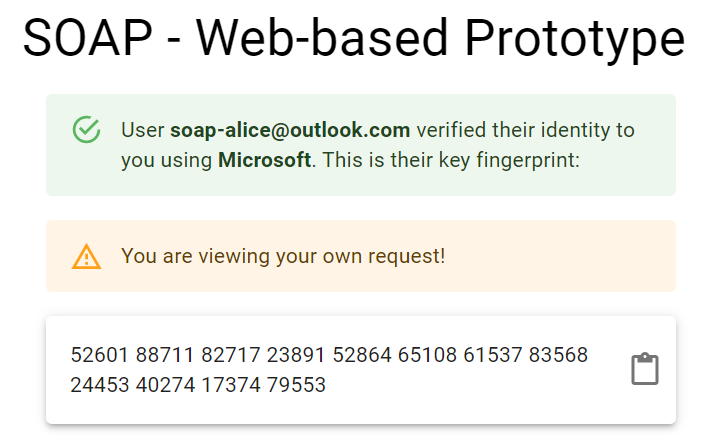Click the fingerprint group 83568
Image resolution: width=721 pixels, height=448 pixels.
coord(558,355)
